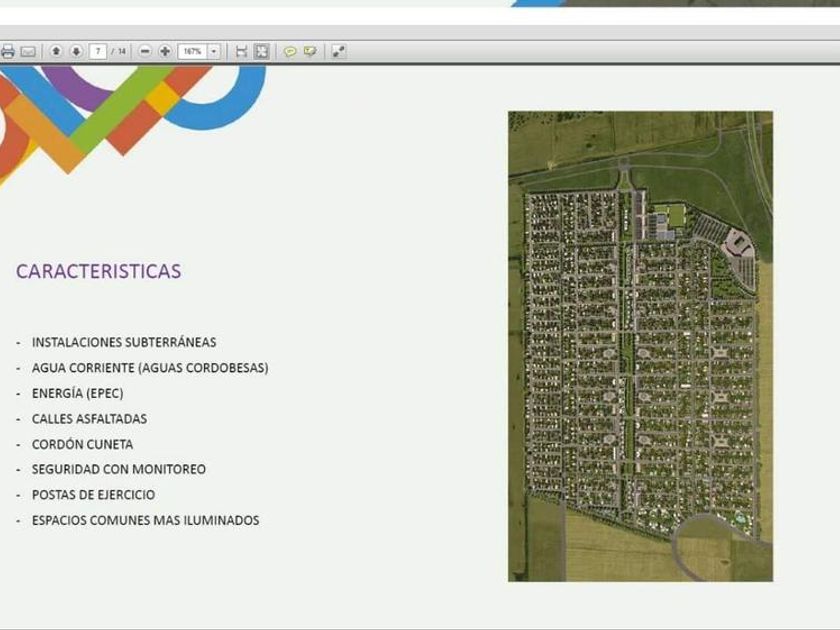Toggle fit one full page view

(x=261, y=51)
